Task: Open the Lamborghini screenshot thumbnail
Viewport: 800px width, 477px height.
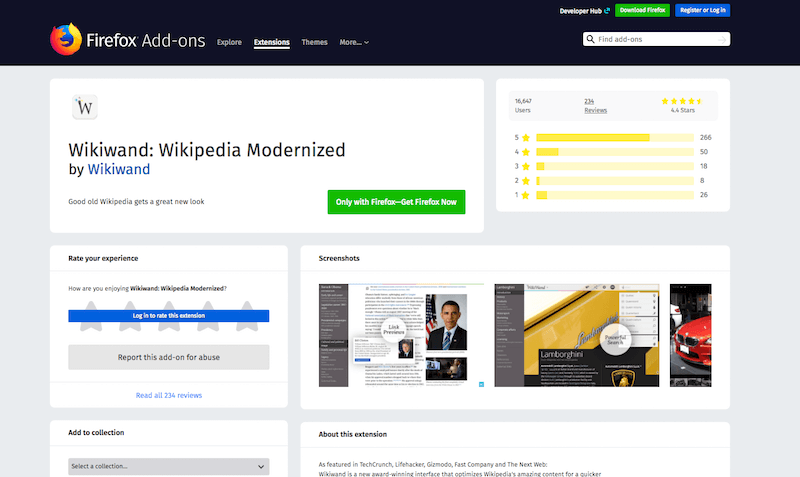Action: tap(577, 335)
